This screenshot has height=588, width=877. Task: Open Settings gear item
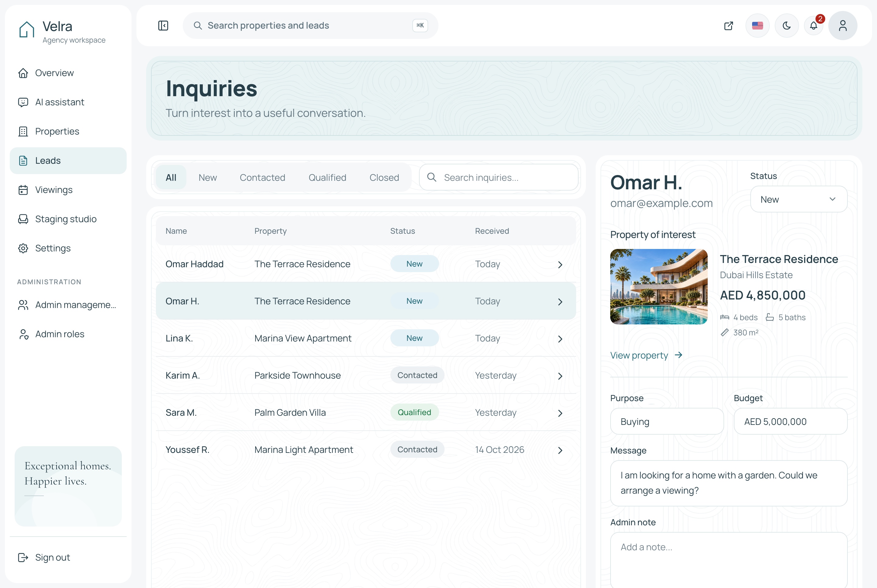(68, 248)
